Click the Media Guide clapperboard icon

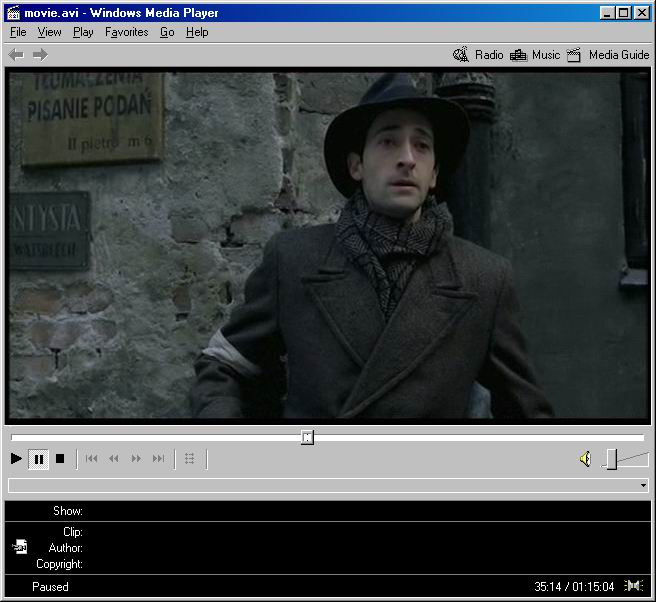[x=574, y=55]
